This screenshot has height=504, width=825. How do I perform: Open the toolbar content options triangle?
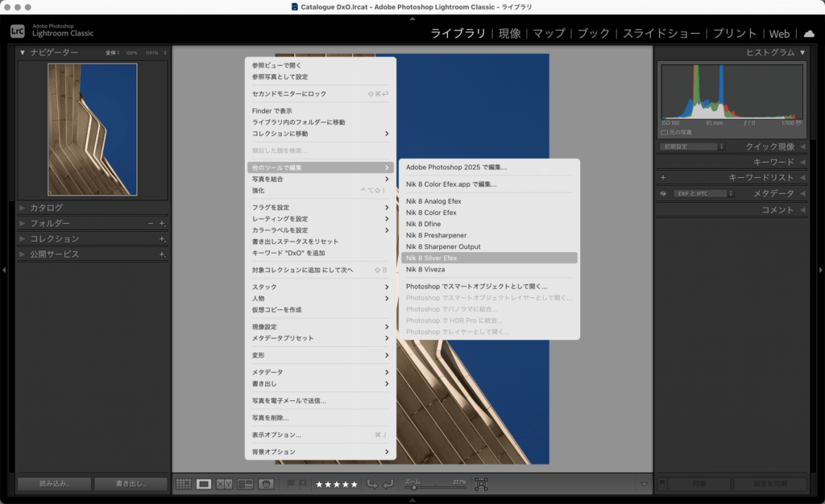click(x=644, y=484)
